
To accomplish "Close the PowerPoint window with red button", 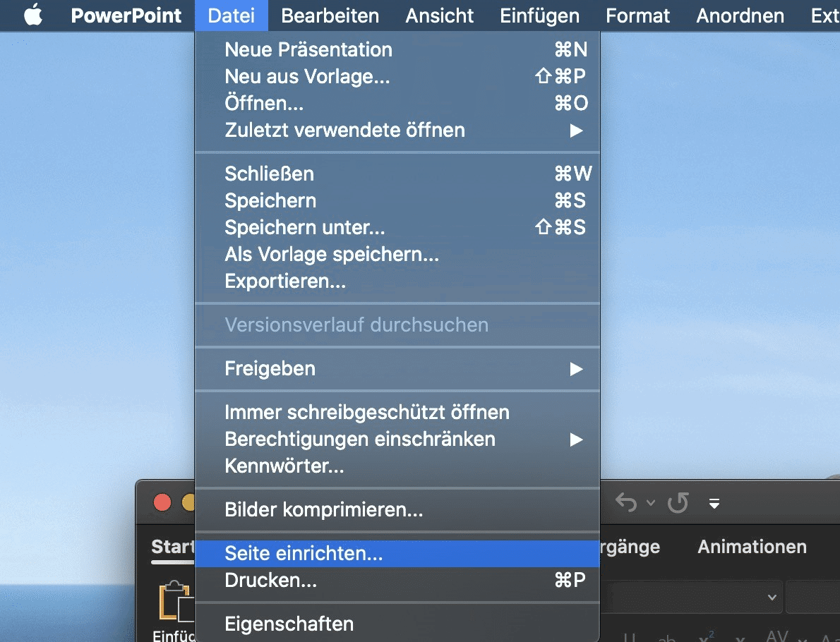I will click(x=162, y=502).
